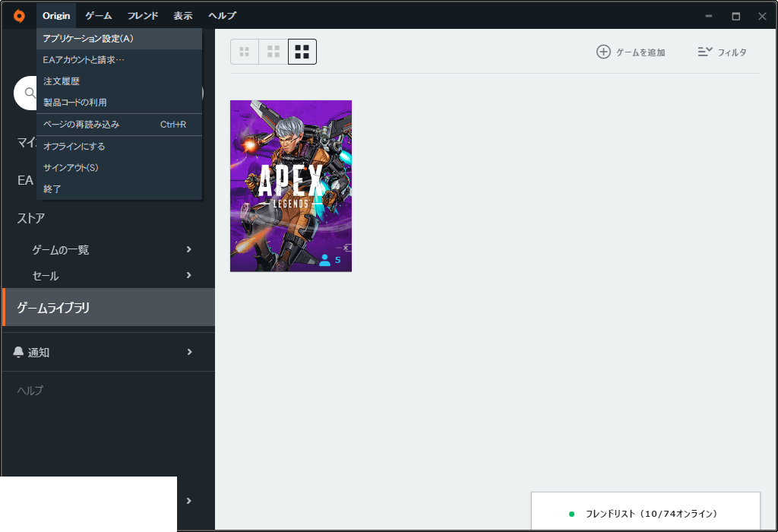Select 注文履歴 menu entry
778x532 pixels.
(119, 81)
